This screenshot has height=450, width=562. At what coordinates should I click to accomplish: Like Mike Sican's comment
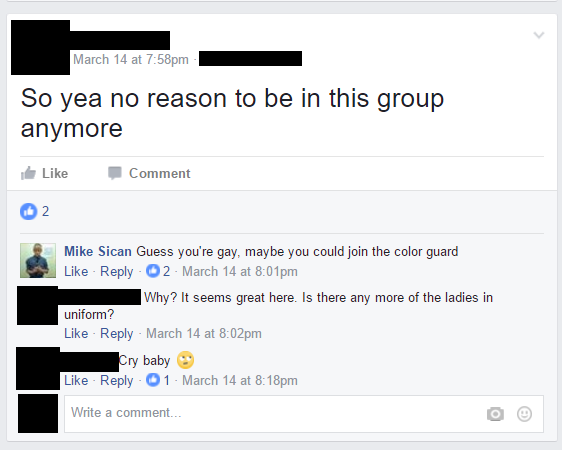tap(76, 271)
